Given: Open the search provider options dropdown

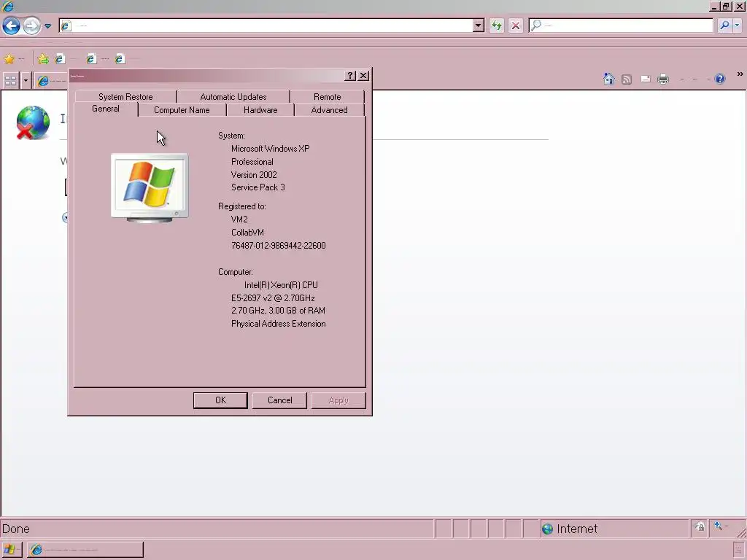Looking at the screenshot, I should tap(737, 26).
